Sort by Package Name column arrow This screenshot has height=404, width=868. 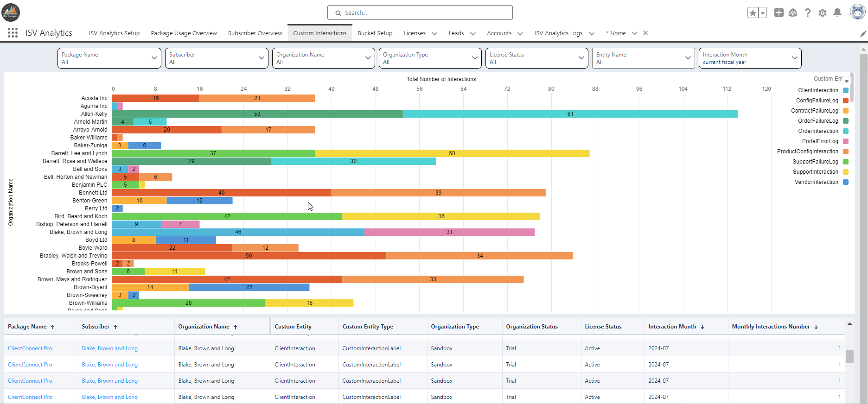click(52, 327)
